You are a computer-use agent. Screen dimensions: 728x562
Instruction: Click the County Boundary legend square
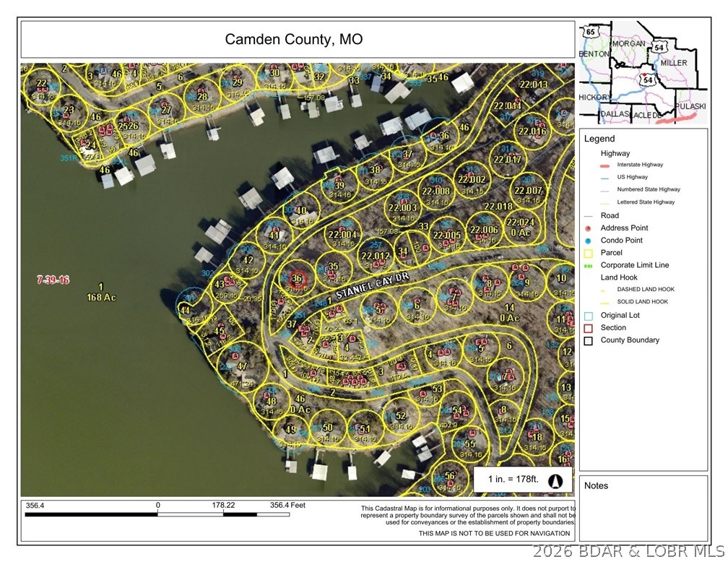tap(589, 340)
